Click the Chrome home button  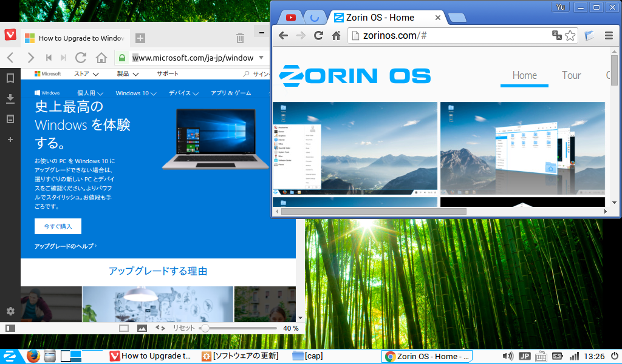point(336,36)
